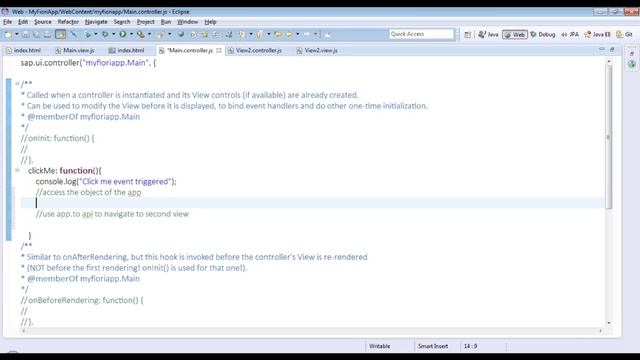Open the Refactor menu
The image size is (640, 360).
coord(68,22)
